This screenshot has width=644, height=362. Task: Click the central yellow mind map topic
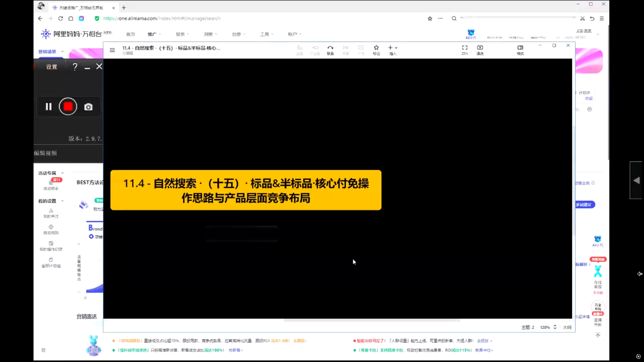[246, 190]
